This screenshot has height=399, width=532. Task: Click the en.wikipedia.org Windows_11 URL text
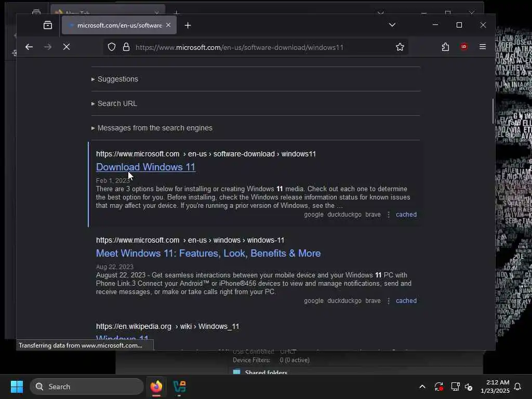(168, 326)
